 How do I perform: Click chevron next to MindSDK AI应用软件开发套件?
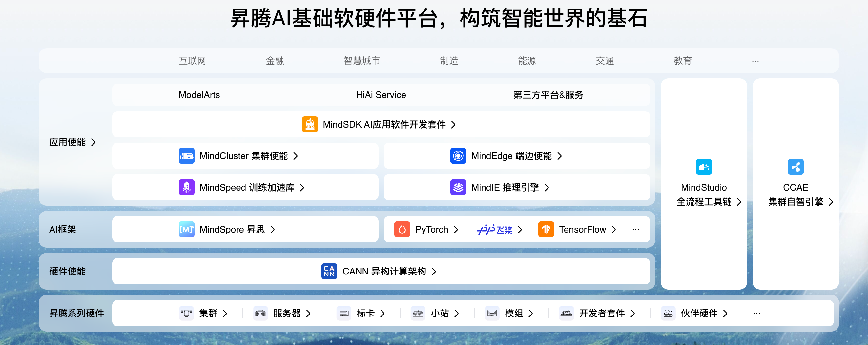[x=453, y=125]
